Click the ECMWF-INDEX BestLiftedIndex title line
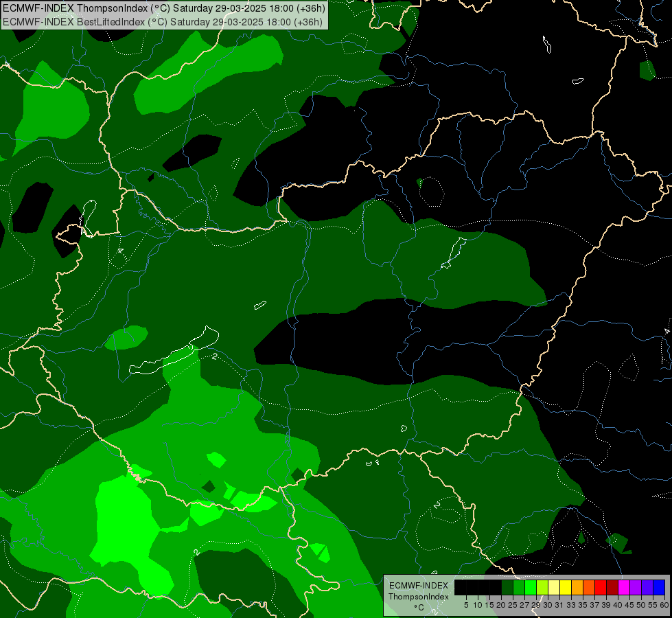672x618 pixels. point(163,22)
